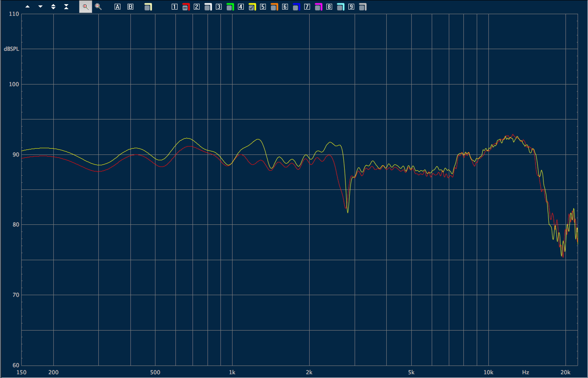Click the Hz frequency axis label
588x378 pixels.
point(525,372)
